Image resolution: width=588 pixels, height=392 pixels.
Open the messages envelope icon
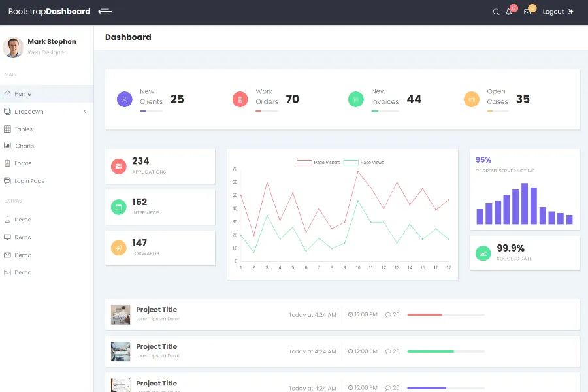coord(527,12)
